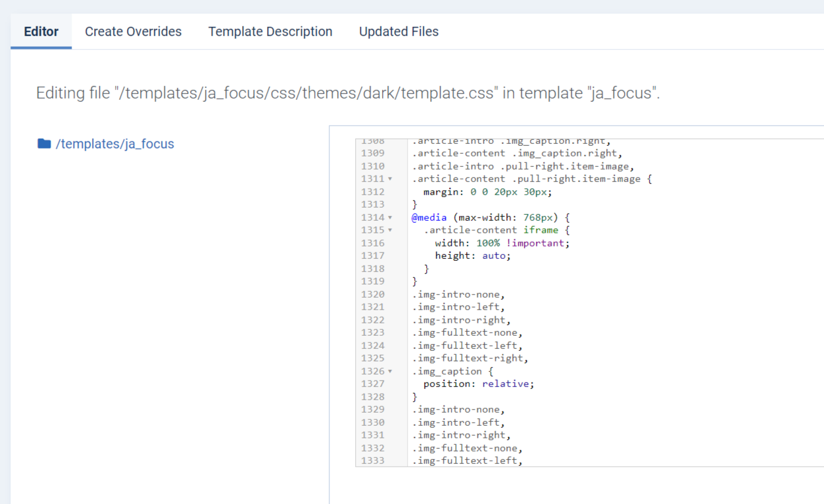
Task: Select the Template Description tab
Action: (270, 32)
